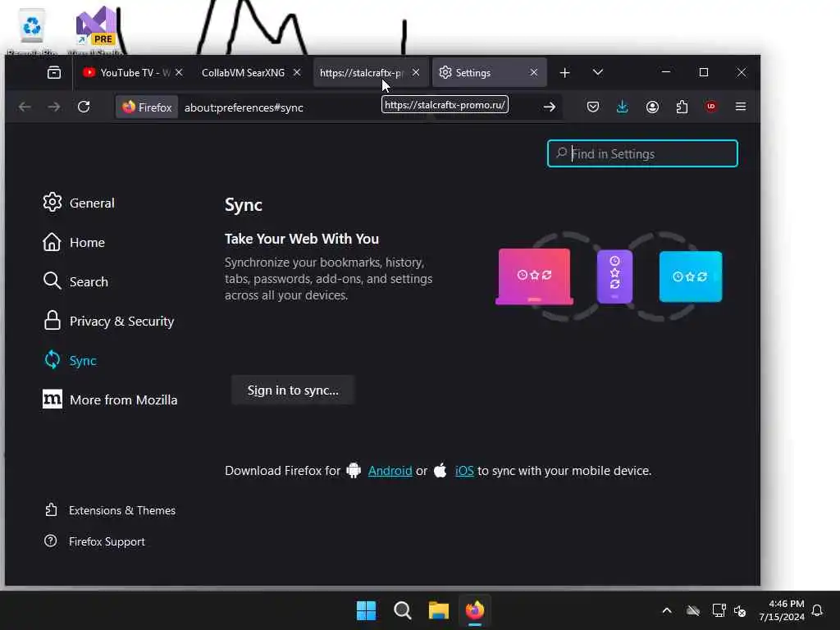Switch to the CollabVM SearXNG tab
Viewport: 840px width, 630px height.
pyautogui.click(x=243, y=72)
